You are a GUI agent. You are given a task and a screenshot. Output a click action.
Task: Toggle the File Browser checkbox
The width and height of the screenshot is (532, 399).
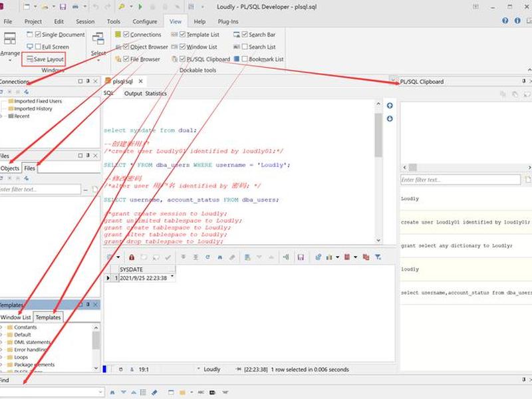tap(126, 59)
